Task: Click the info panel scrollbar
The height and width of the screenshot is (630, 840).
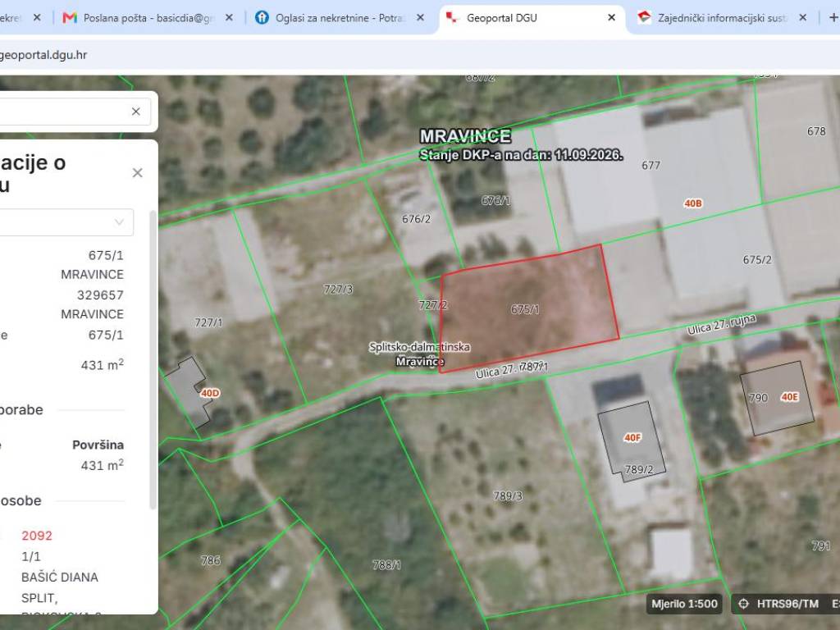Action: coord(153,359)
